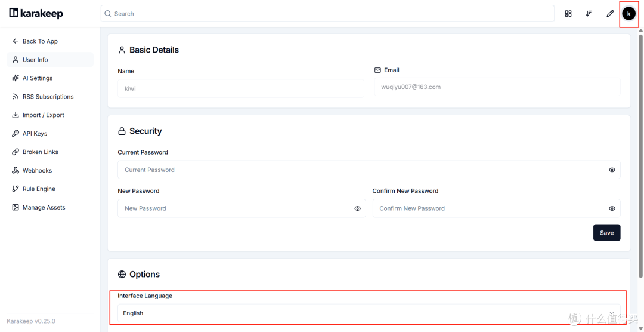Focus the Current Password input field
Viewport: 644px width, 332px height.
358,170
